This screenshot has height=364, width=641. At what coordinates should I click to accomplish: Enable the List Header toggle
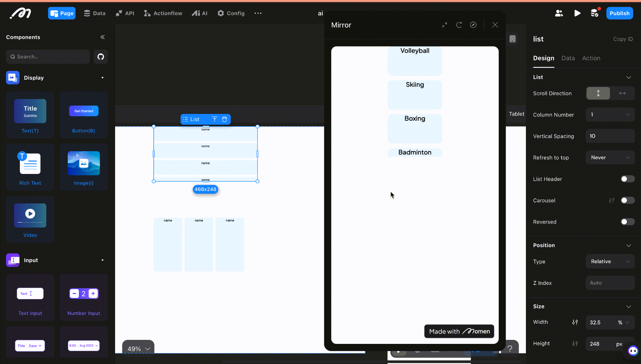coord(627,179)
